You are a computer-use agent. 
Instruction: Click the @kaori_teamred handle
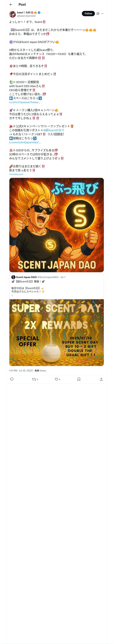tap(26, 16)
